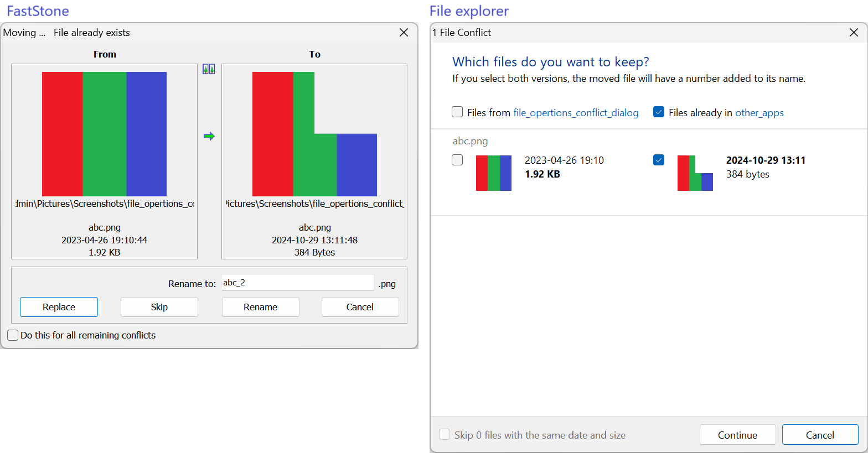Click the compare images icon between previews
The height and width of the screenshot is (453, 868).
(x=209, y=69)
